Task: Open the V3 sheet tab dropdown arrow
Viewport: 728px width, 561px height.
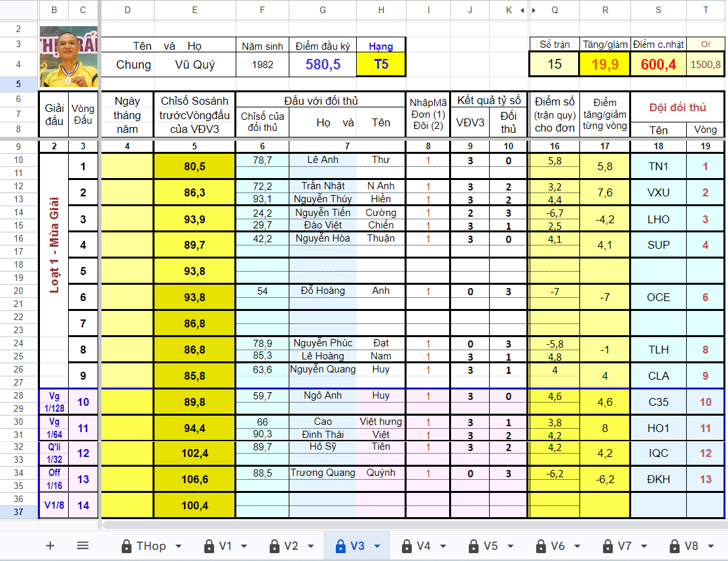Action: (376, 546)
